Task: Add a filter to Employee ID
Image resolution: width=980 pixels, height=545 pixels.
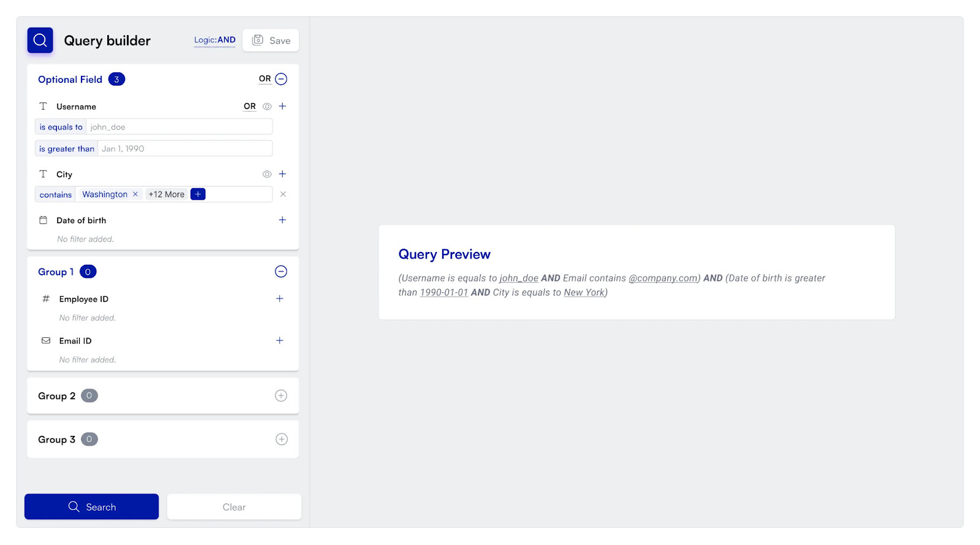Action: pos(280,299)
